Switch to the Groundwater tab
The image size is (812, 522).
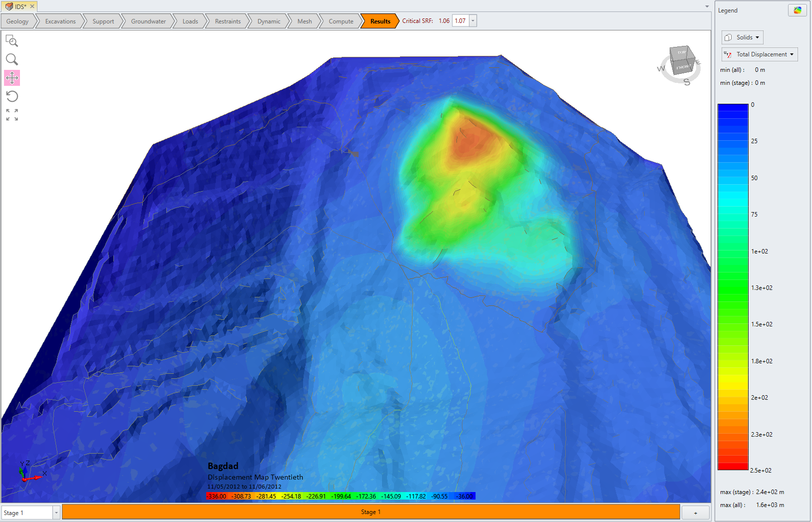coord(148,21)
